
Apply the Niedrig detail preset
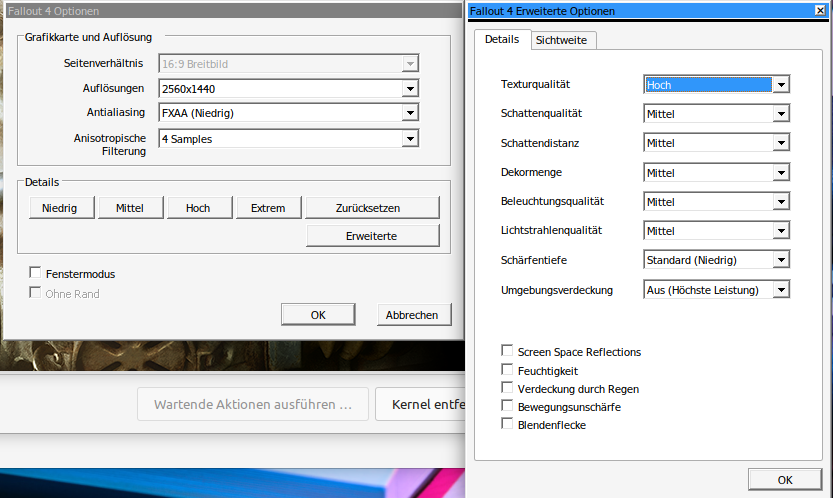(x=62, y=208)
